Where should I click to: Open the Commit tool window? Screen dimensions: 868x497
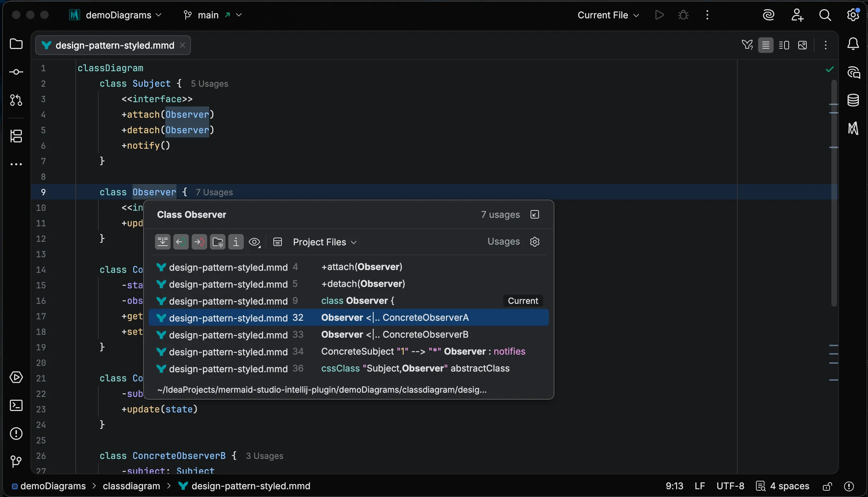pos(16,72)
